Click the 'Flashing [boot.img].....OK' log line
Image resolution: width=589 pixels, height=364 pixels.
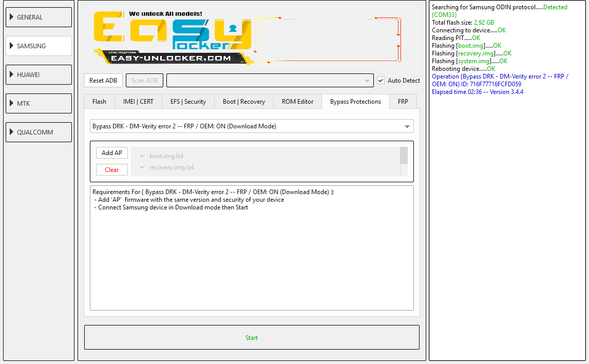coord(467,46)
